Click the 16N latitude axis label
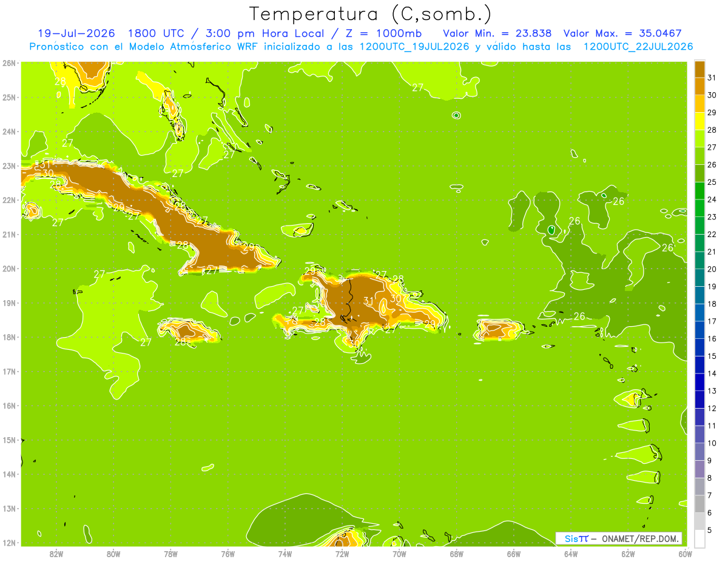Viewport: 728px width, 562px height. point(9,406)
